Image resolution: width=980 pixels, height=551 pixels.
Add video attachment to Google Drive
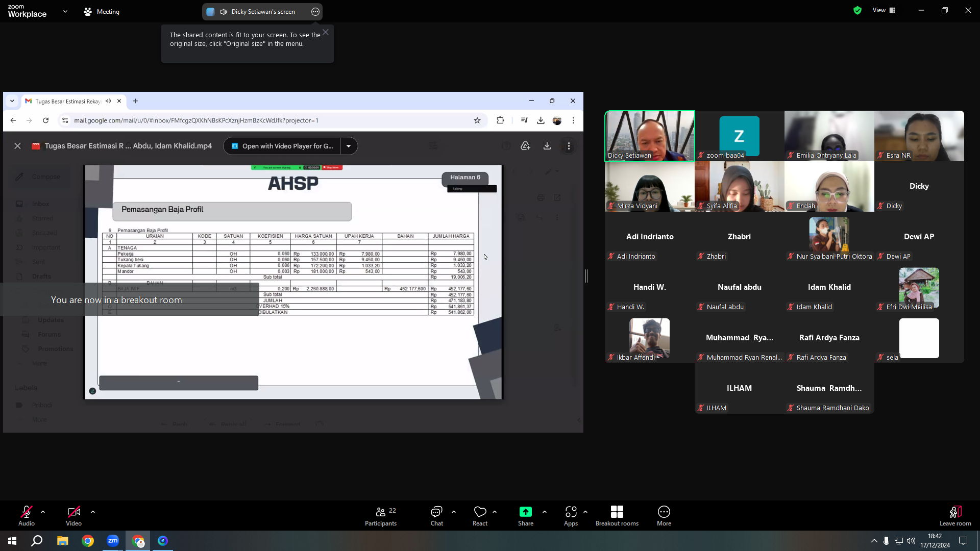pos(525,146)
